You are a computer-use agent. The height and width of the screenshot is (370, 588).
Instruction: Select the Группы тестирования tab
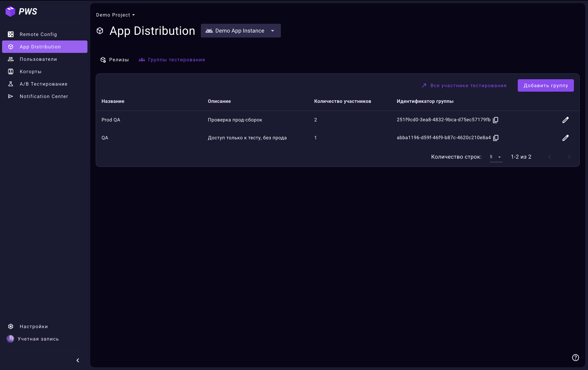coord(172,60)
